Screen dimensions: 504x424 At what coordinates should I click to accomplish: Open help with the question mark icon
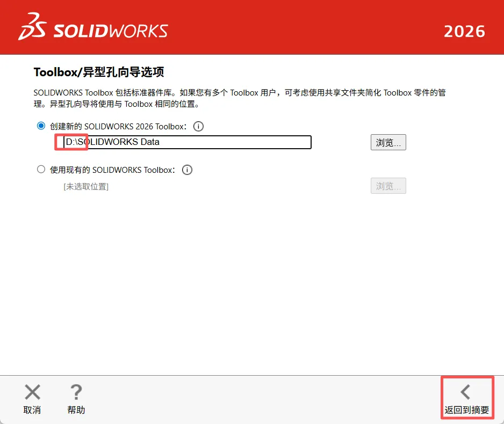click(x=76, y=399)
